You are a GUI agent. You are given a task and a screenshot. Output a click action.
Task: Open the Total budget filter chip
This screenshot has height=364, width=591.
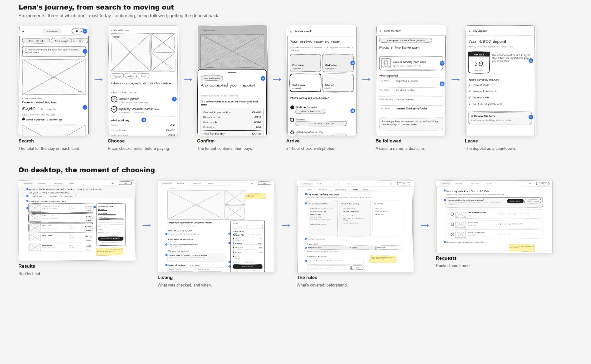click(x=61, y=41)
